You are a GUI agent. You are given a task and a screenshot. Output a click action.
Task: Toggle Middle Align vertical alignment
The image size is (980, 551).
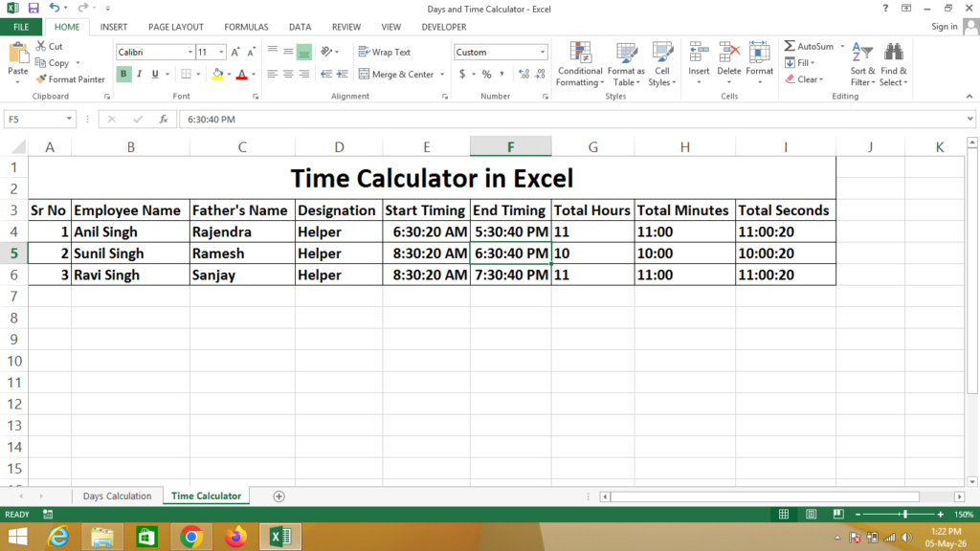coord(288,52)
